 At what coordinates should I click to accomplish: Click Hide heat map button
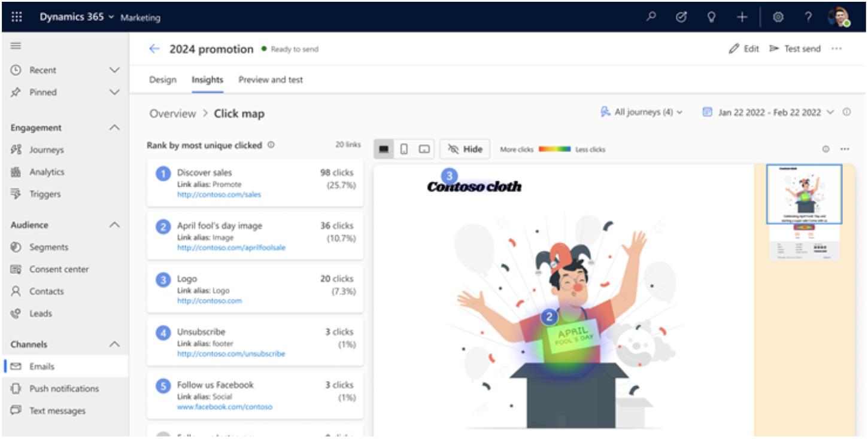(x=465, y=149)
